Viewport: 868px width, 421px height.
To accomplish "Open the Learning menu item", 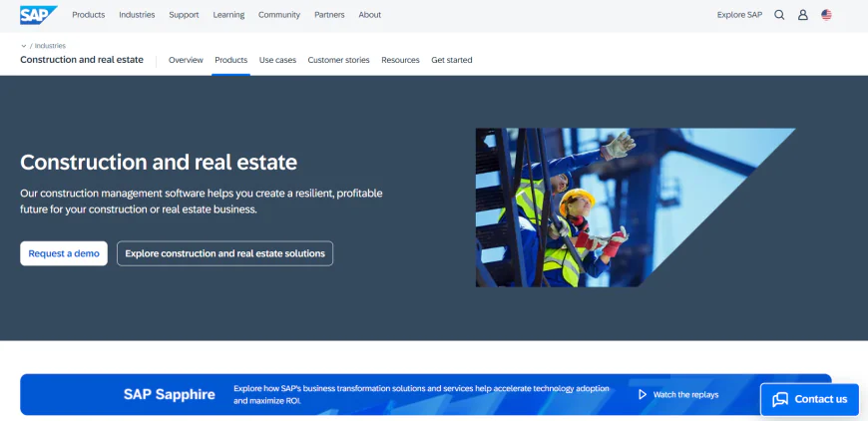I will [228, 15].
